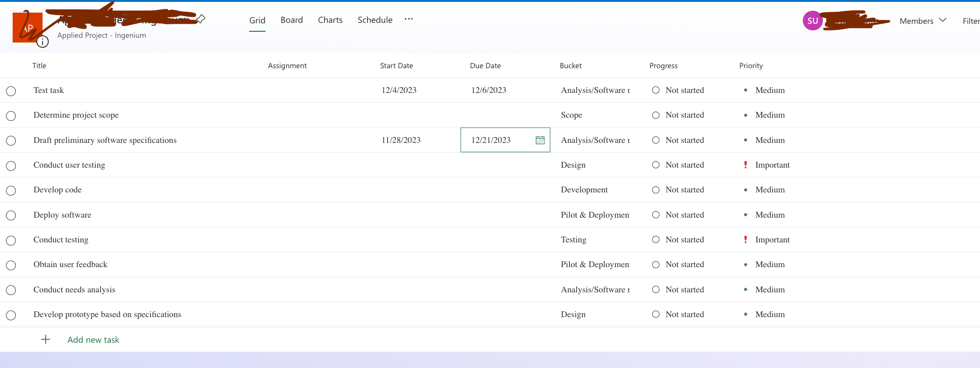The image size is (980, 368).
Task: Click the progress circle for Develop code
Action: pos(656,190)
